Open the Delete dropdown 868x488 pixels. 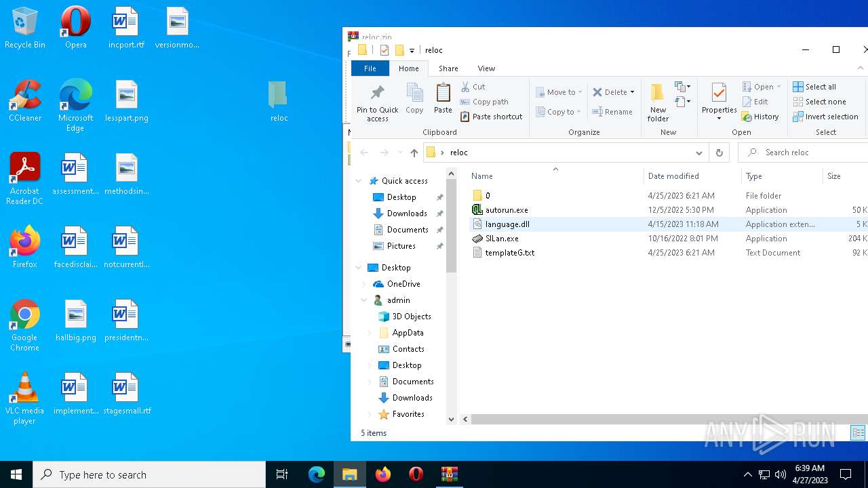pyautogui.click(x=613, y=92)
